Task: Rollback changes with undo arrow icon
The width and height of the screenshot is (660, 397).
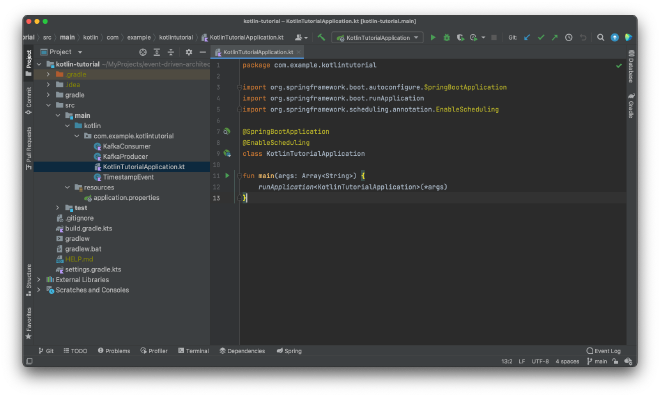Action: 583,37
